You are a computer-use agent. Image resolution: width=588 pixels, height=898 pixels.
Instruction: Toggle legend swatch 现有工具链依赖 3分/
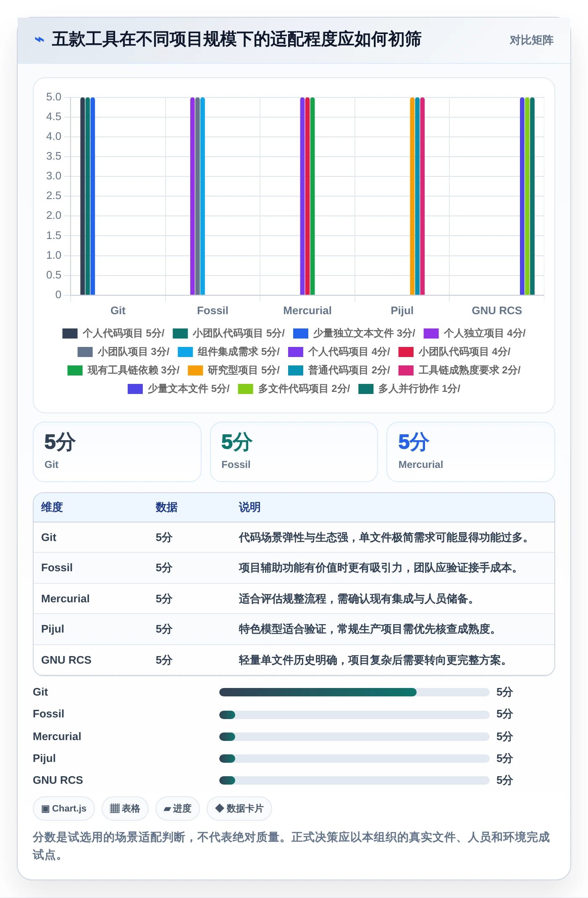pyautogui.click(x=75, y=370)
